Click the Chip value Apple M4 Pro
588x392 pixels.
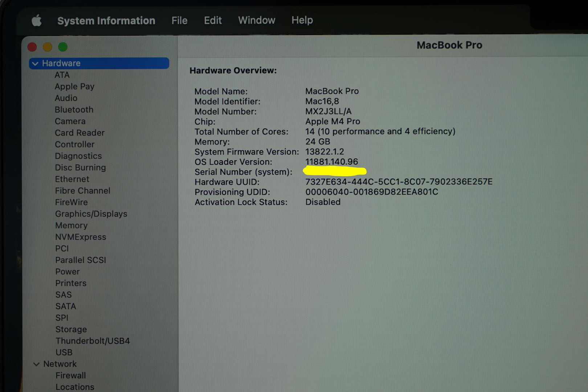(x=333, y=122)
